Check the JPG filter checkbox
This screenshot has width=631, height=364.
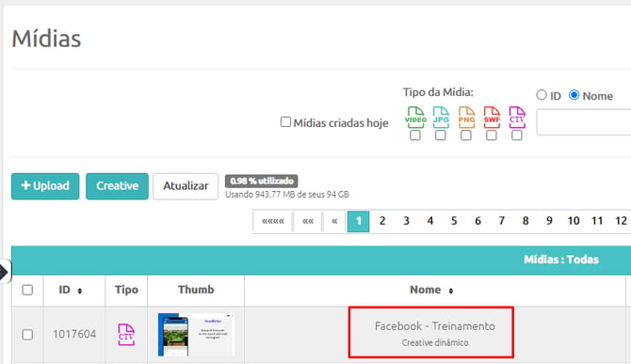[441, 135]
